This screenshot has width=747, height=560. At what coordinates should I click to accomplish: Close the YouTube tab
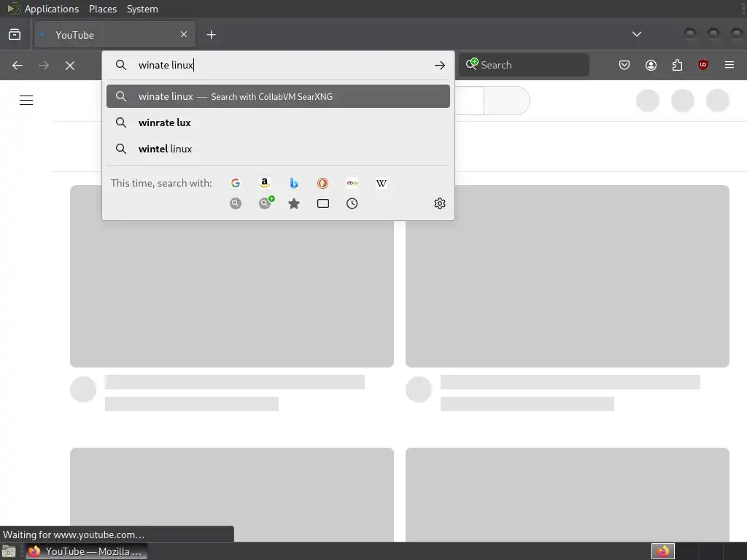[x=184, y=34]
